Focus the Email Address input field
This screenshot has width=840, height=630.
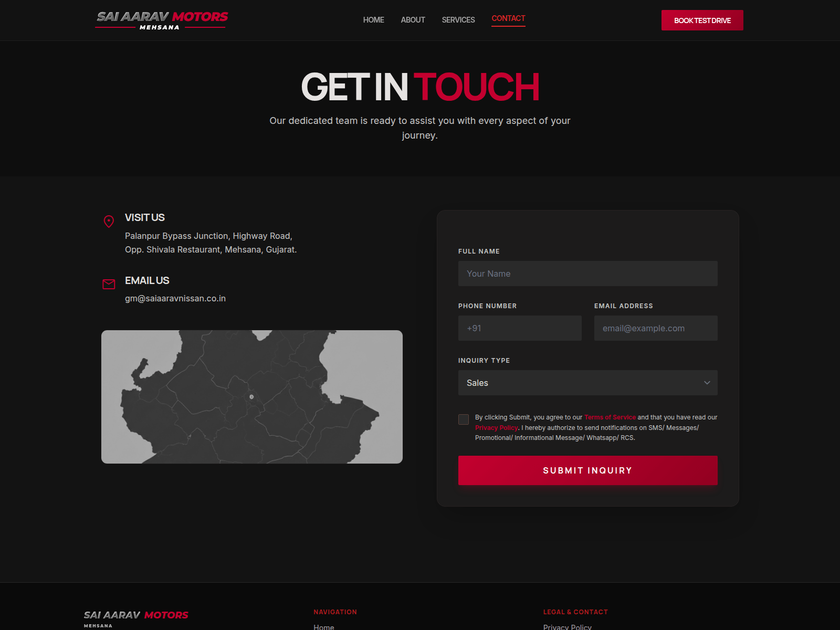pos(656,328)
